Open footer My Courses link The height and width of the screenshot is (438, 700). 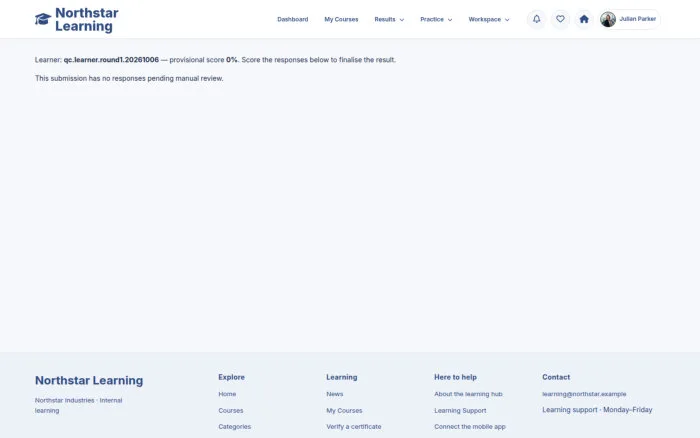click(x=344, y=410)
